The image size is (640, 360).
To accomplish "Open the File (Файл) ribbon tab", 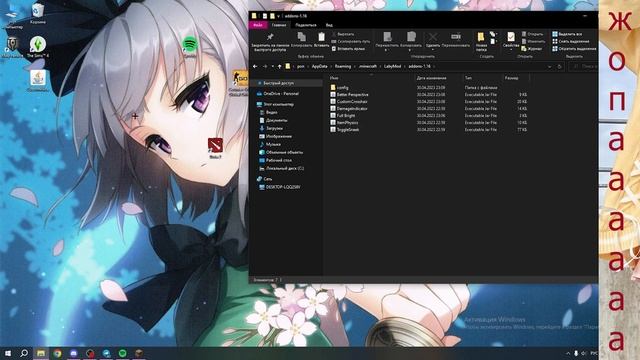I will 258,25.
